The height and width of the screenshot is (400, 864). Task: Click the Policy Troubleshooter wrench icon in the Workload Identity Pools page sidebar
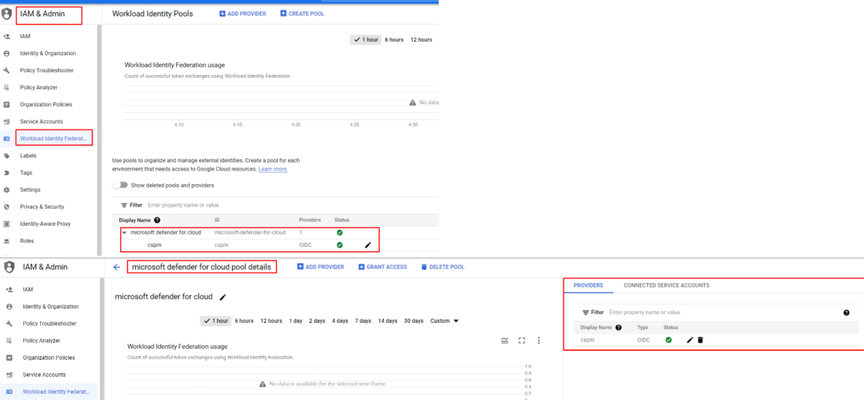pos(7,71)
